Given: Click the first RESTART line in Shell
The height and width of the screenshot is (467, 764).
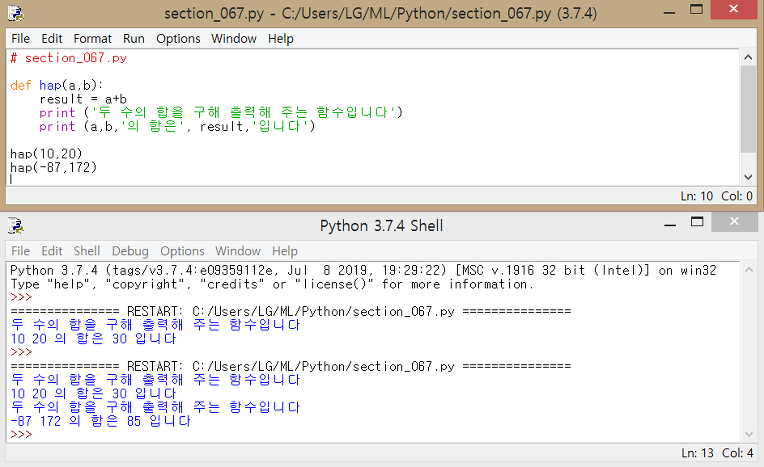Looking at the screenshot, I should [290, 311].
